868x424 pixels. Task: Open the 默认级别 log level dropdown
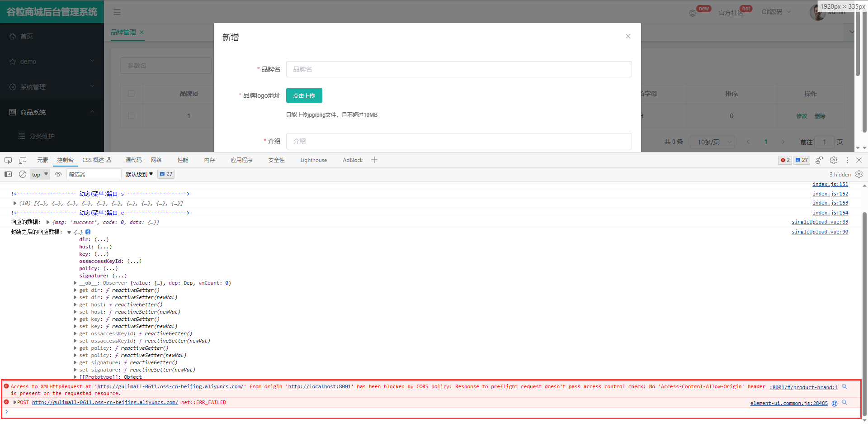[139, 174]
